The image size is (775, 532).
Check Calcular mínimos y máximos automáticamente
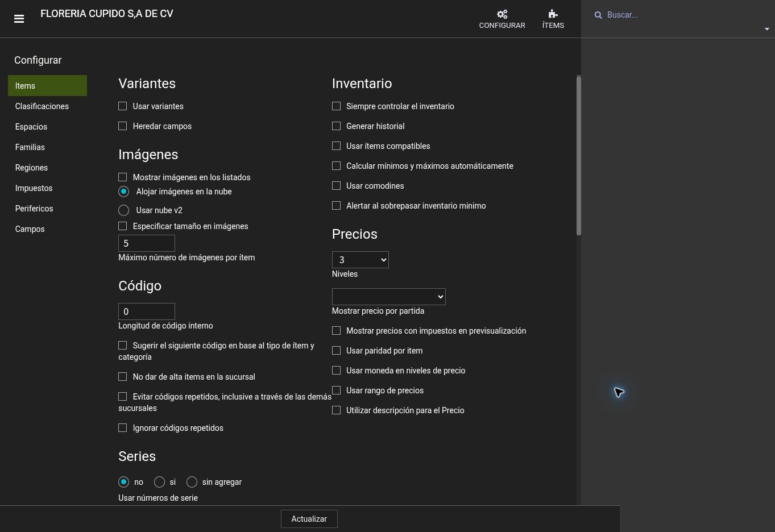pyautogui.click(x=337, y=166)
